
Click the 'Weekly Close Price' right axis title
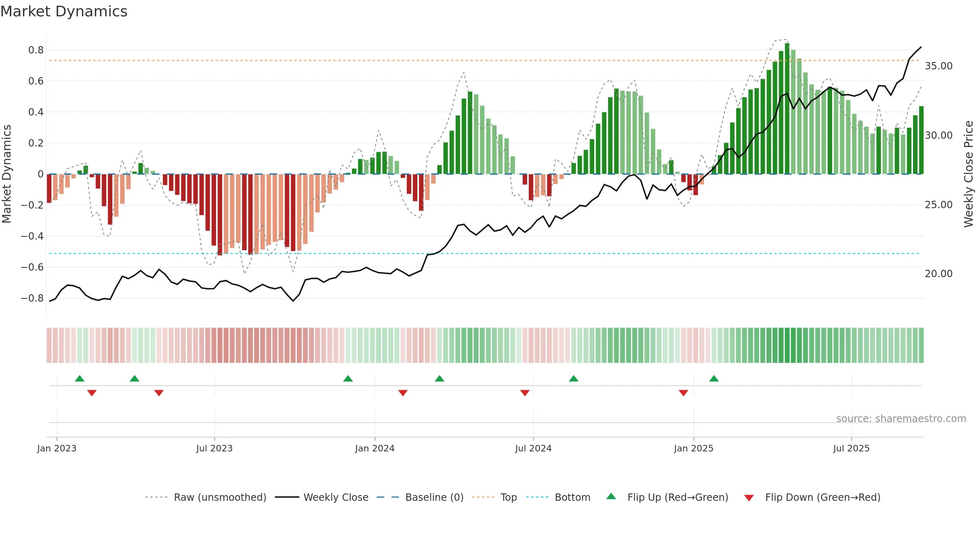(969, 174)
